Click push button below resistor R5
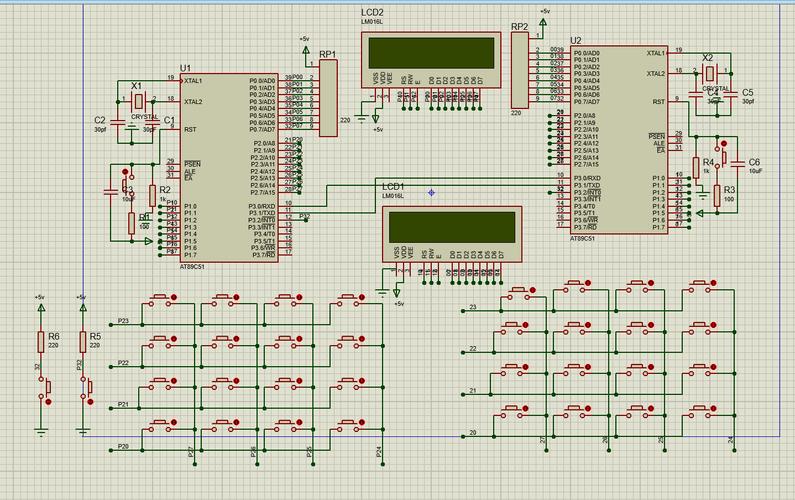The height and width of the screenshot is (500, 795). 86,390
